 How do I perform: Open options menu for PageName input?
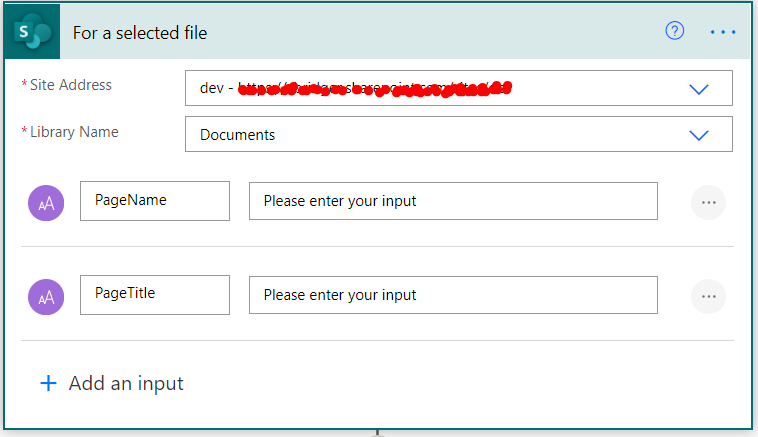point(708,203)
